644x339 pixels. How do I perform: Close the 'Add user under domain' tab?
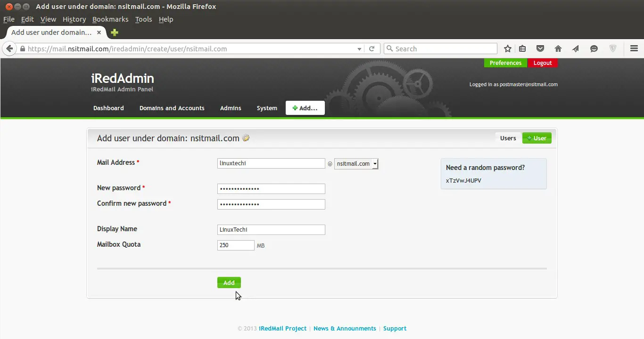(99, 32)
